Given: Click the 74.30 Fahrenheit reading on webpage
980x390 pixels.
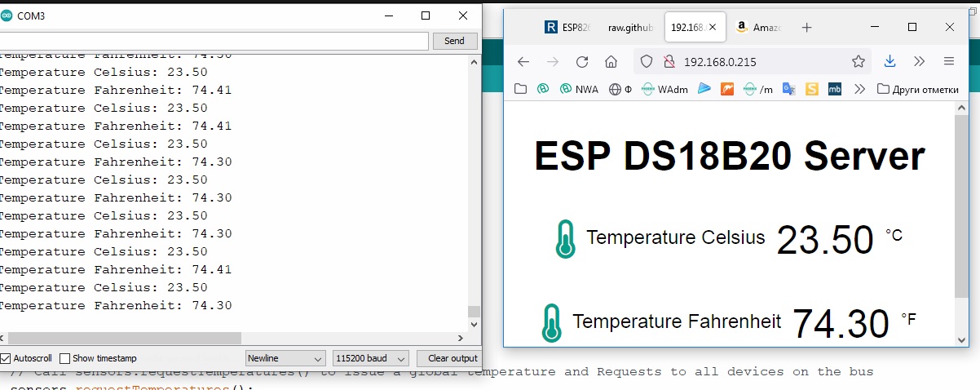Looking at the screenshot, I should (x=841, y=324).
